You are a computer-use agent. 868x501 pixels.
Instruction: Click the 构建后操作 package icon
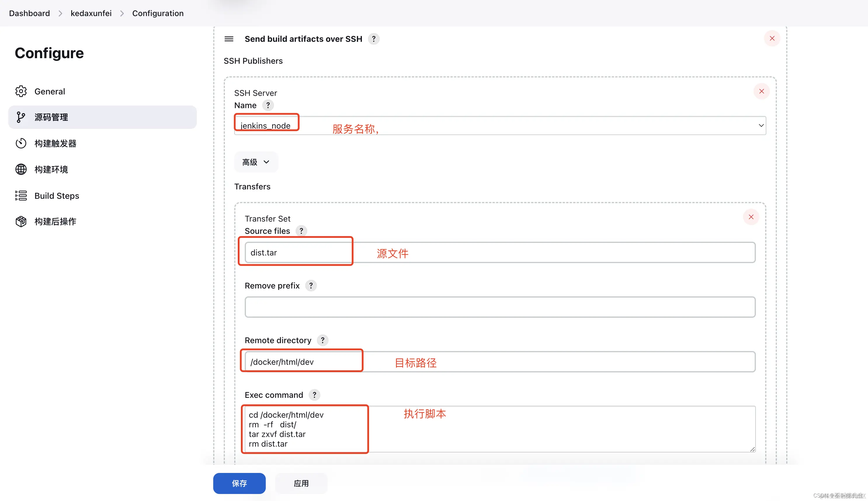coord(21,221)
